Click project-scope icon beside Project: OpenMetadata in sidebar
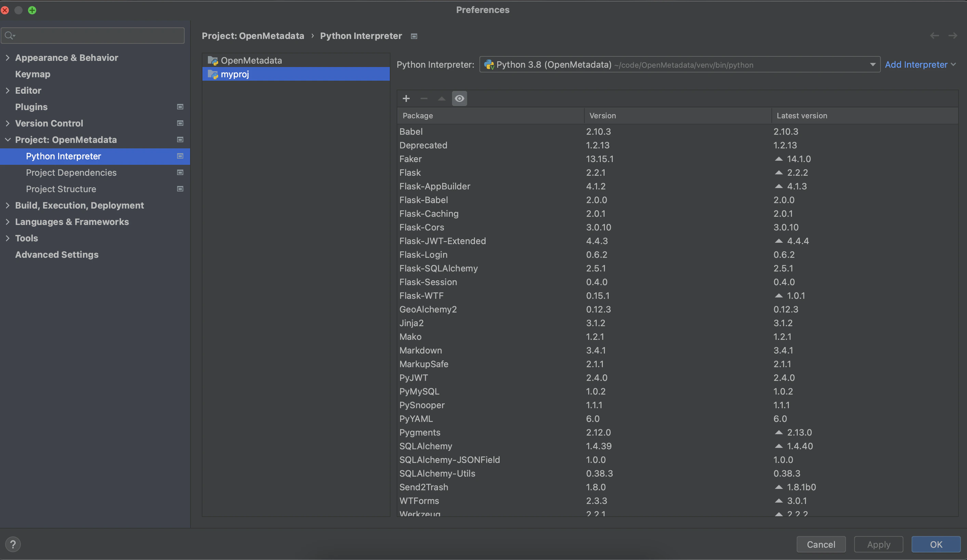The width and height of the screenshot is (967, 560). (x=180, y=139)
